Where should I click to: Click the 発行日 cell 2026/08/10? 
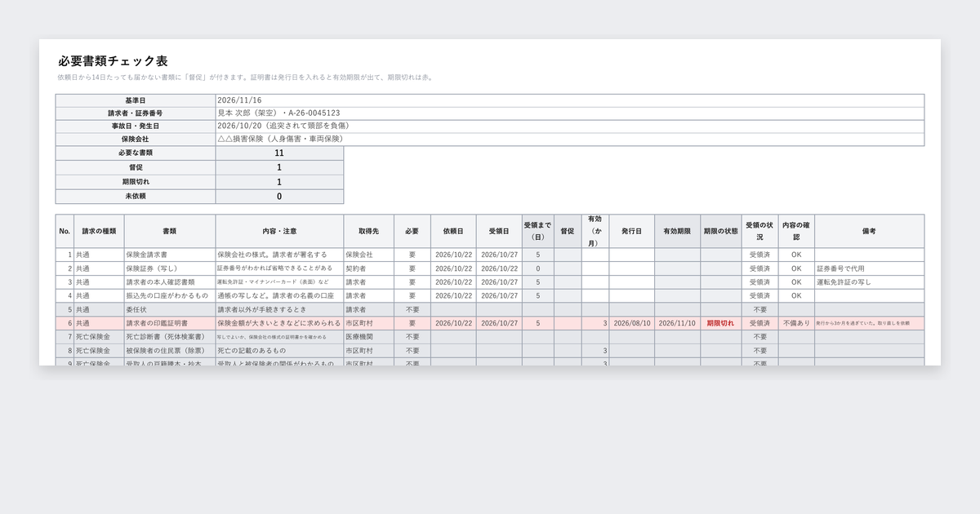pyautogui.click(x=632, y=323)
